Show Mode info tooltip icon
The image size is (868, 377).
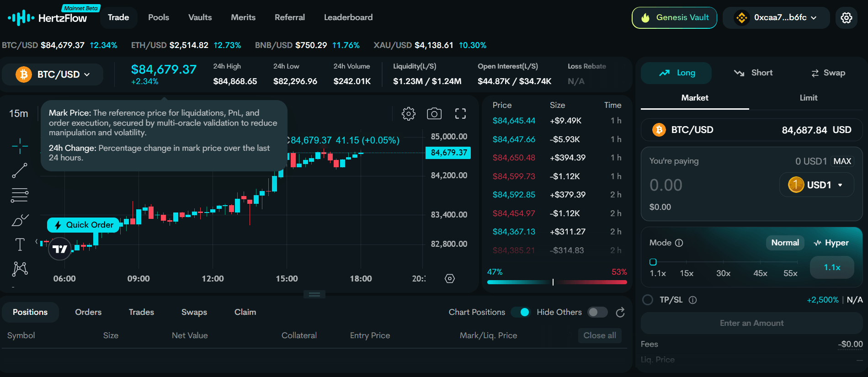(679, 243)
